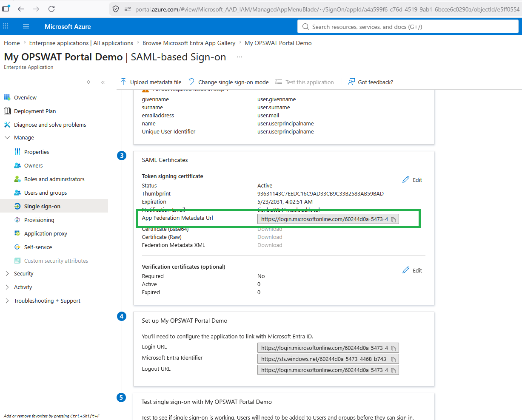
Task: Copy the Login URL value
Action: pyautogui.click(x=394, y=348)
